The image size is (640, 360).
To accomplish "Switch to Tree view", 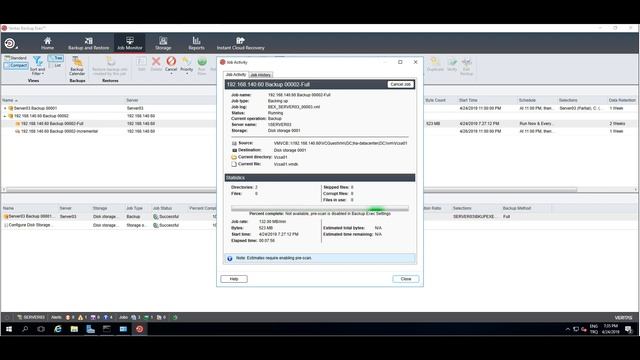I will 56,58.
